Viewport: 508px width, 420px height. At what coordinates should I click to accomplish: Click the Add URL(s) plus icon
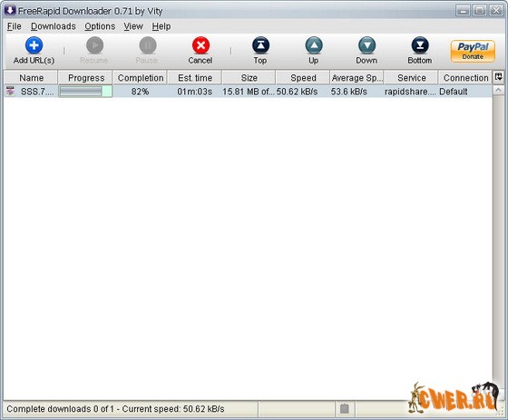(34, 45)
